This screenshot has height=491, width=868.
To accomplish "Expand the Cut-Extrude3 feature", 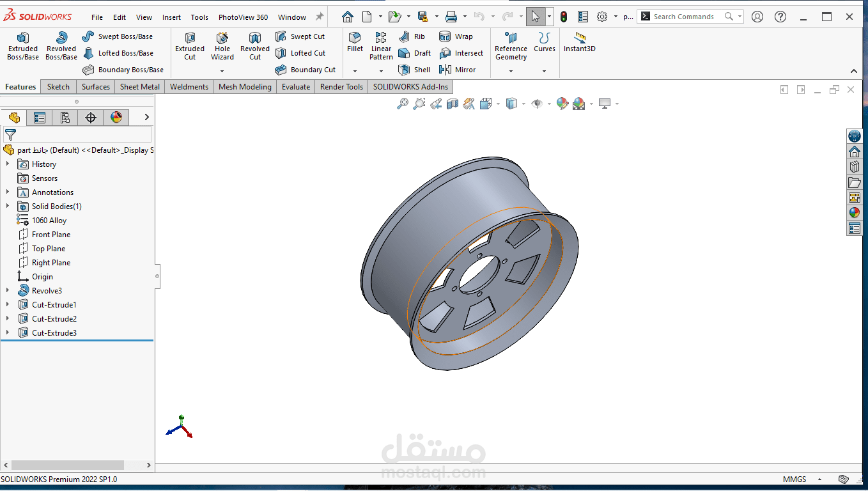I will [8, 333].
